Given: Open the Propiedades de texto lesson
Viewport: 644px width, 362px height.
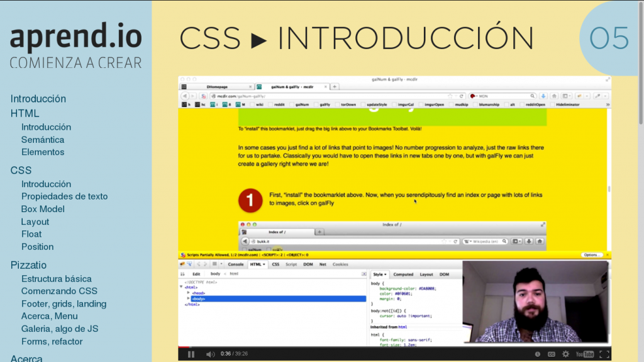Looking at the screenshot, I should coord(64,196).
